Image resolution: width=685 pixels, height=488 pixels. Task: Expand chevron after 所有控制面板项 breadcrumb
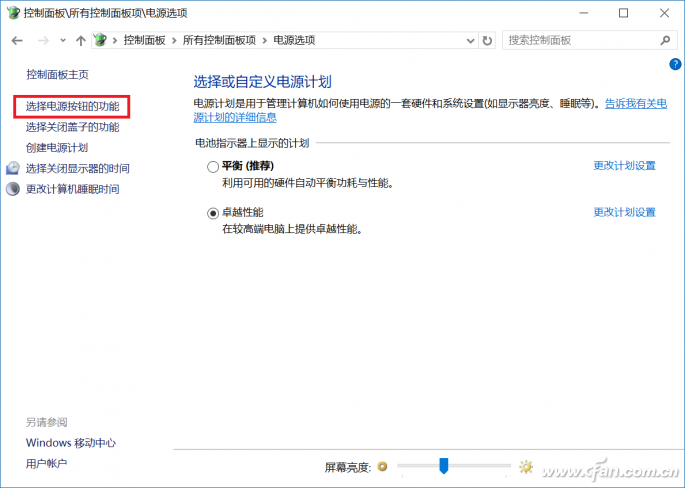click(264, 41)
